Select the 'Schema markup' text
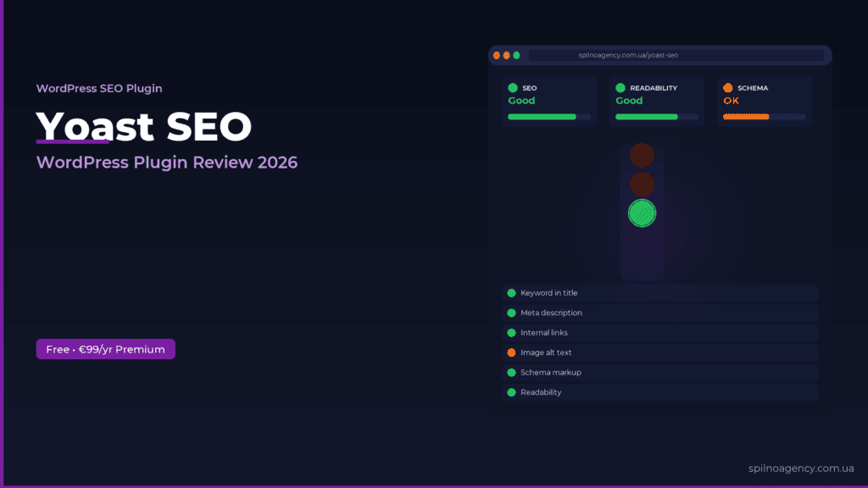868x488 pixels. pos(551,373)
